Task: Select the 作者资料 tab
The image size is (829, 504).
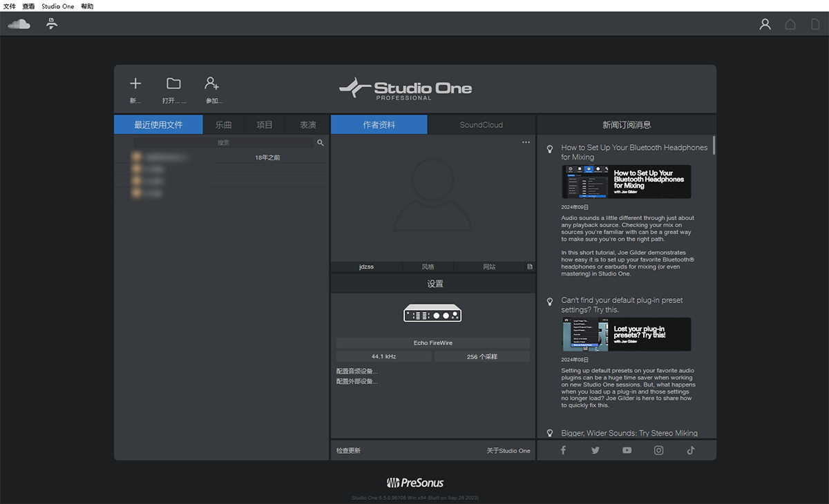Action: pos(379,125)
